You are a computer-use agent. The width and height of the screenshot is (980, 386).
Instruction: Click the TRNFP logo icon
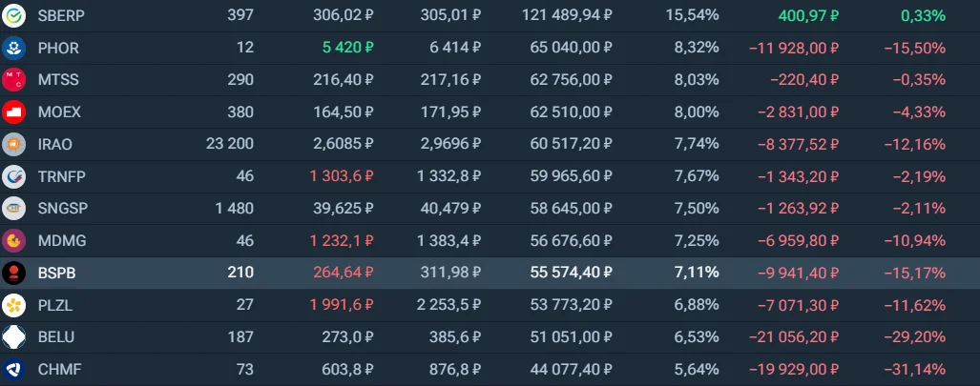point(13,176)
